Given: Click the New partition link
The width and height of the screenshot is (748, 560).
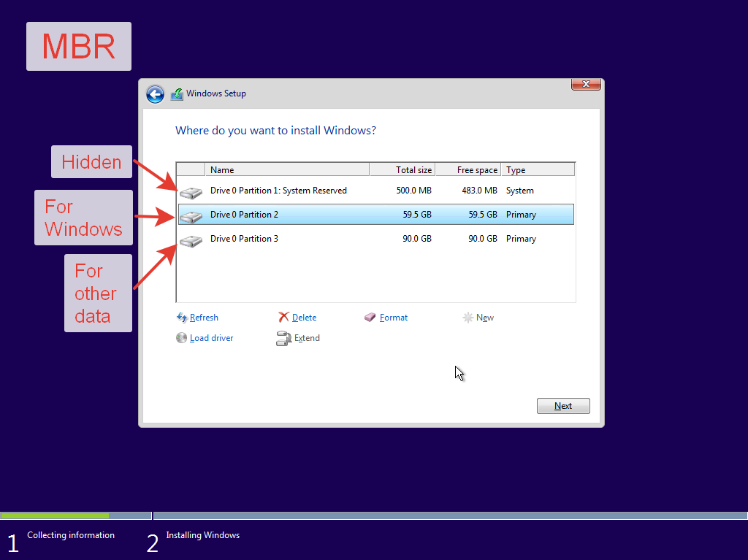Looking at the screenshot, I should (x=485, y=318).
